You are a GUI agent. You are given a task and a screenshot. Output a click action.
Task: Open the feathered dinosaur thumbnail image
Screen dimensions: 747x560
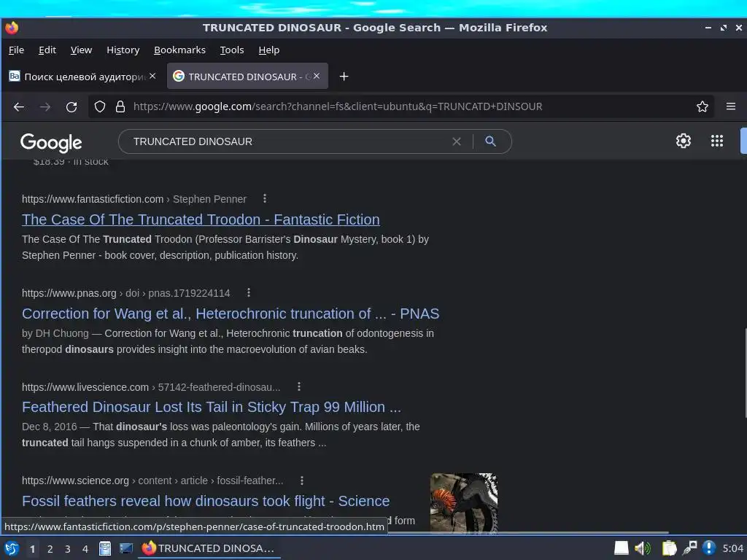(463, 502)
